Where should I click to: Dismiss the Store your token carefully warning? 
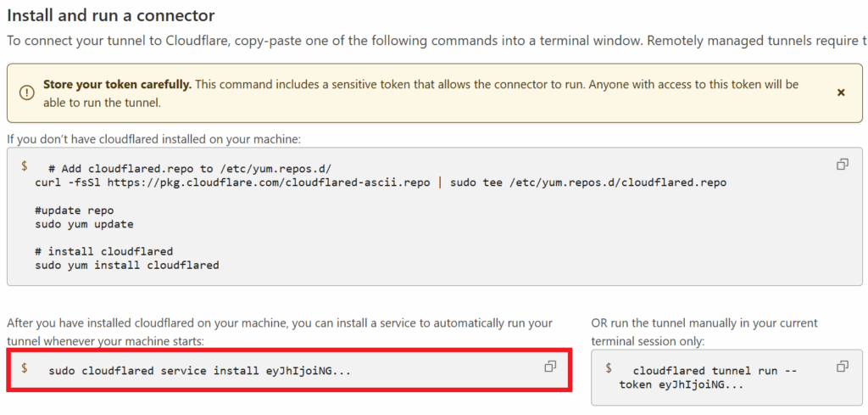pyautogui.click(x=841, y=93)
